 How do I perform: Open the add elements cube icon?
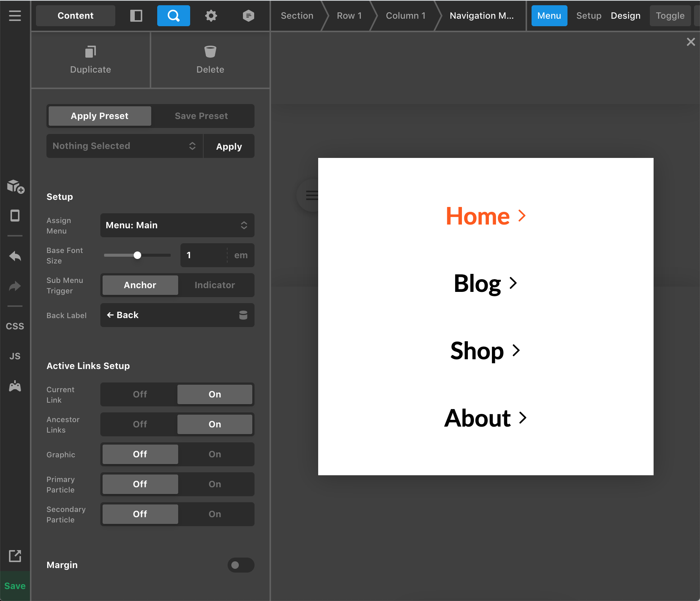point(15,186)
